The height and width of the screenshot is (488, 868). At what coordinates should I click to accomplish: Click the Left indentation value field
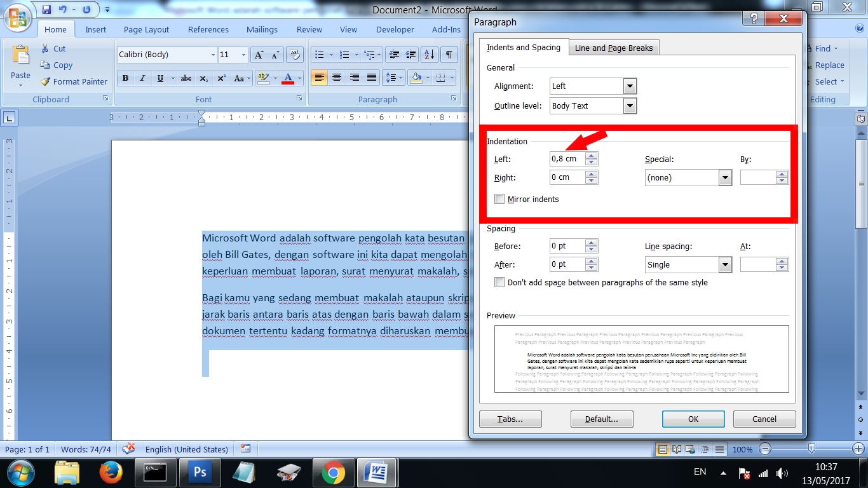(x=567, y=159)
